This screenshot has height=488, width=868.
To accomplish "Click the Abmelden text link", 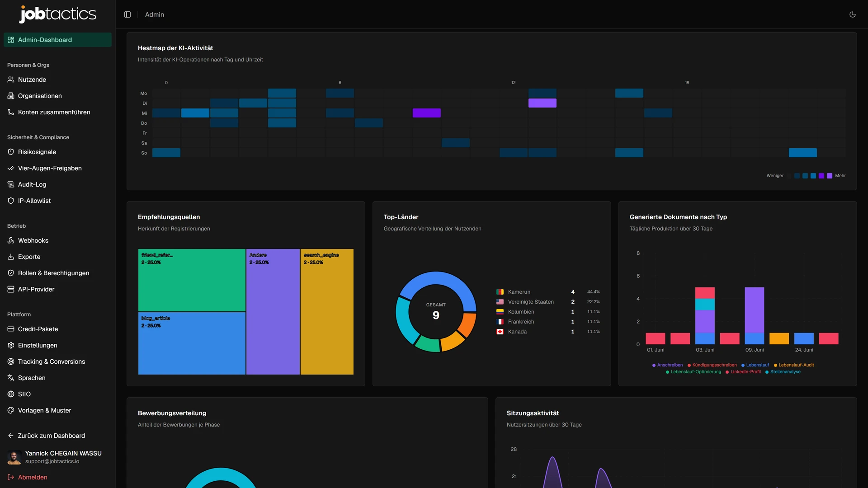I will coord(33,477).
